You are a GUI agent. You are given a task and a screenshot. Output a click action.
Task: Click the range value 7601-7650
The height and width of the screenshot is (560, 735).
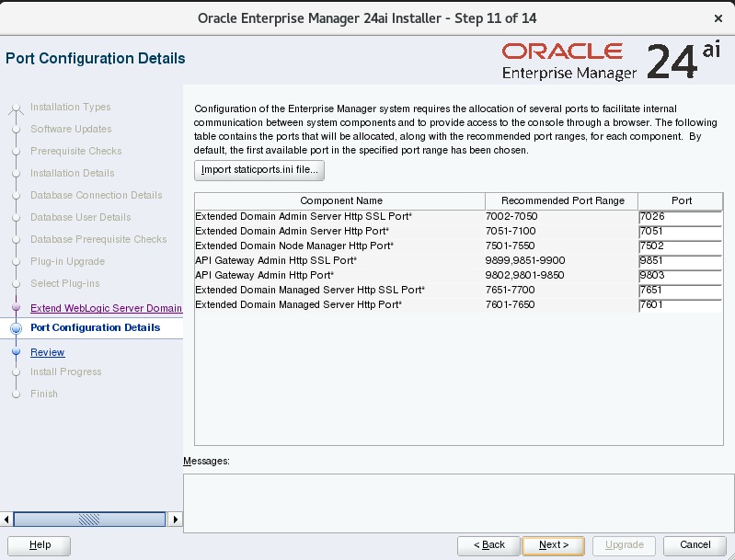click(510, 304)
